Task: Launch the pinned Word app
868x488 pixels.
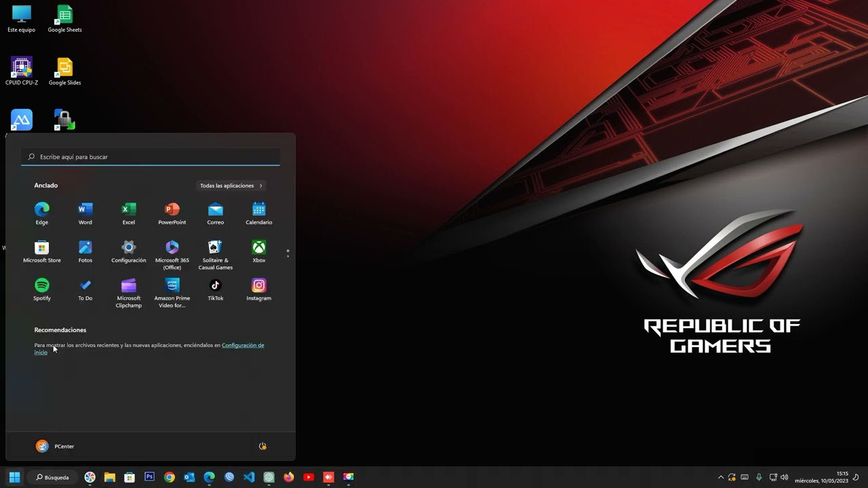Action: coord(85,213)
